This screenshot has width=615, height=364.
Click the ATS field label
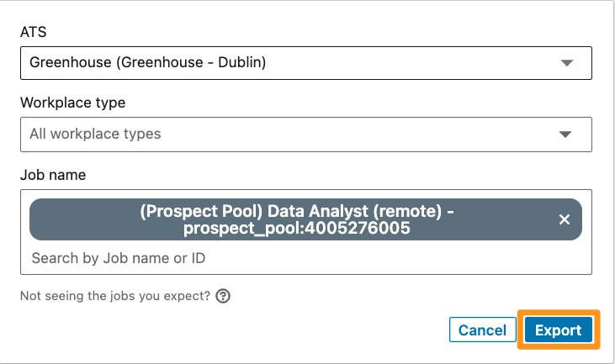pyautogui.click(x=34, y=32)
